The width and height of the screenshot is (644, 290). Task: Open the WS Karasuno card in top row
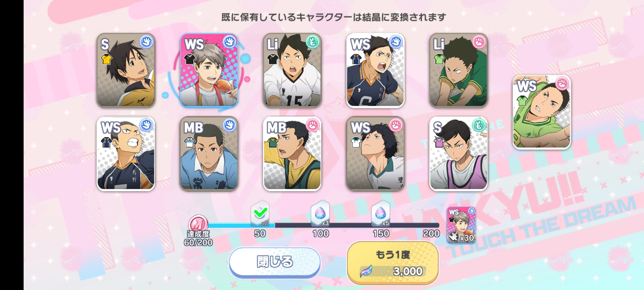coord(375,70)
